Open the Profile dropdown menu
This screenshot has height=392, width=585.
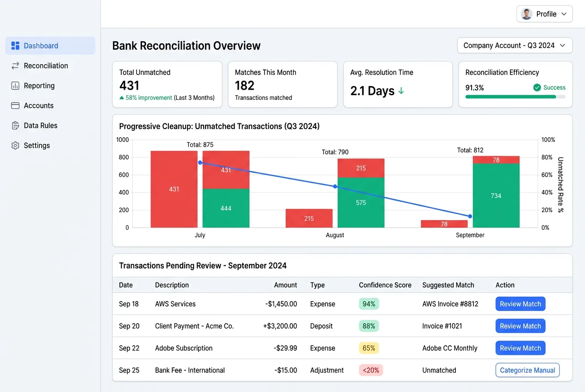click(x=544, y=14)
